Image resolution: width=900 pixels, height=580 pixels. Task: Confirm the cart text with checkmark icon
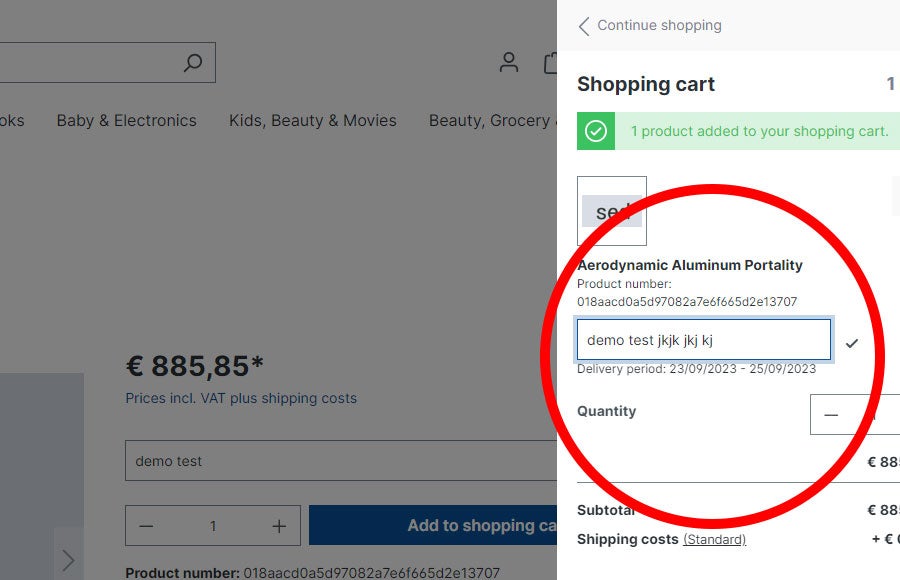point(851,343)
